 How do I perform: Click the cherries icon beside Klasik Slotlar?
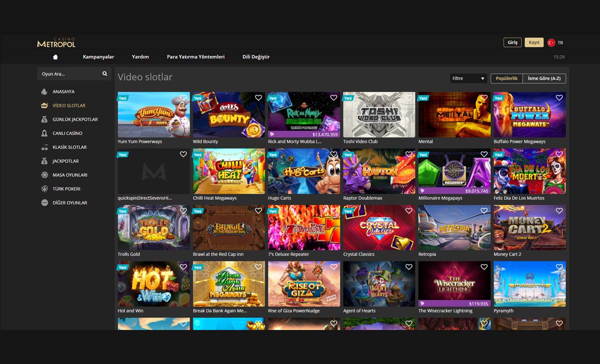click(x=44, y=147)
